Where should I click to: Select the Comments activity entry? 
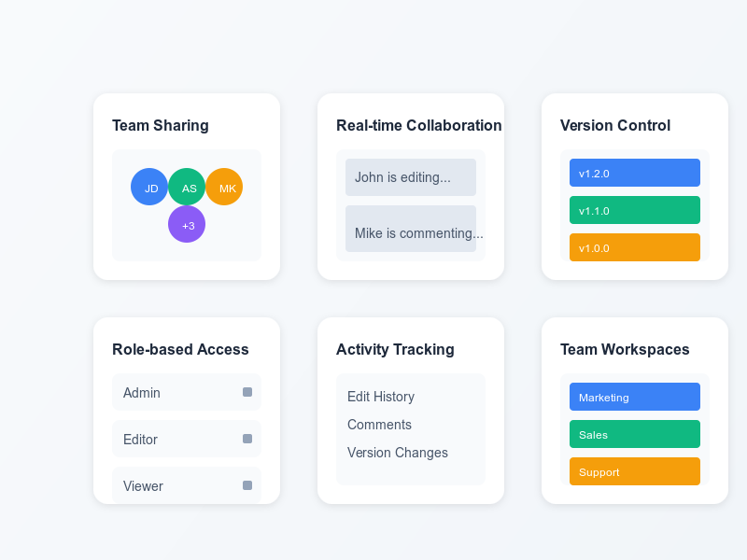[379, 425]
